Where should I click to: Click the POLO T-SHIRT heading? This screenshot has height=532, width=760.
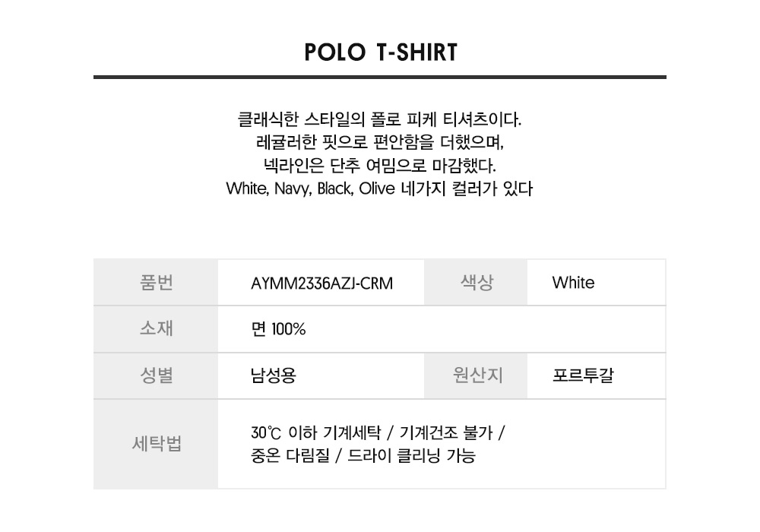(381, 52)
